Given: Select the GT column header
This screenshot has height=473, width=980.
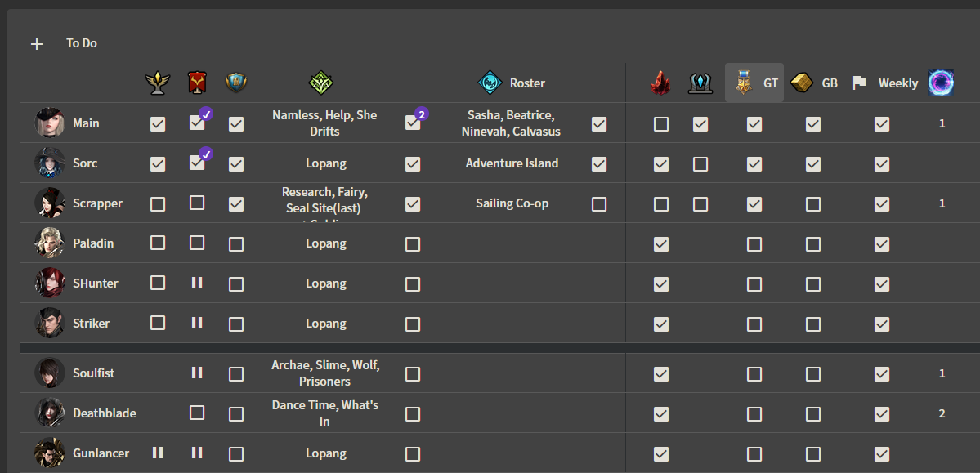Looking at the screenshot, I should pyautogui.click(x=754, y=83).
